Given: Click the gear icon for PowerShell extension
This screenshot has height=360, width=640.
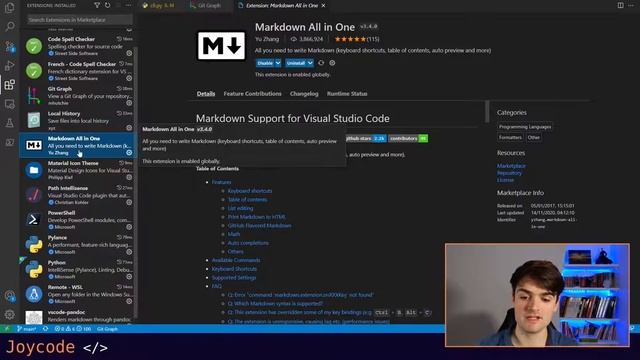Looking at the screenshot, I should 129,227.
